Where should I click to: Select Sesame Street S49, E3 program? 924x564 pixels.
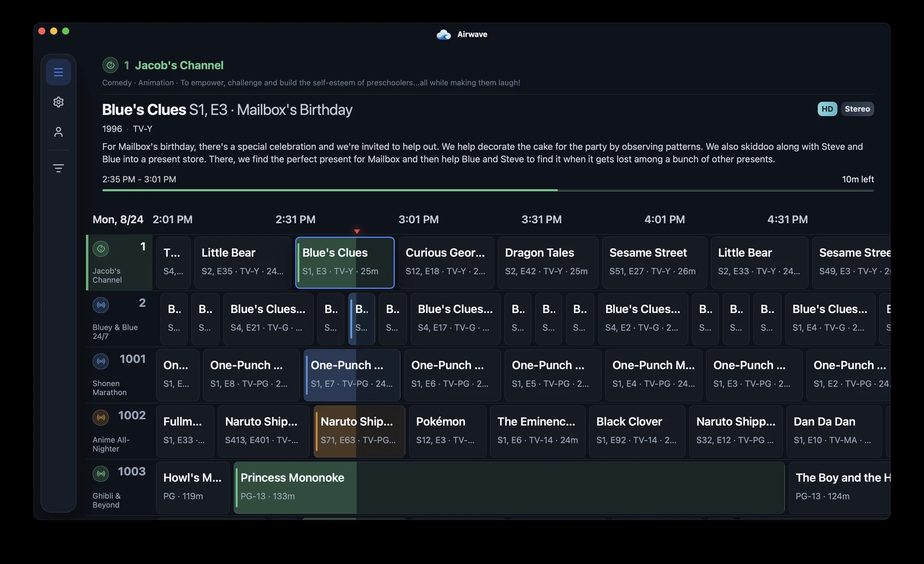click(x=851, y=263)
